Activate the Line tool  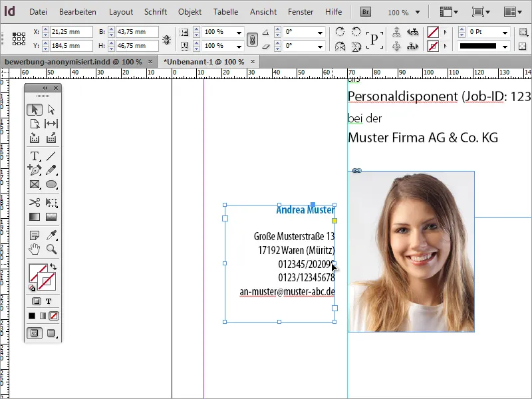(51, 156)
